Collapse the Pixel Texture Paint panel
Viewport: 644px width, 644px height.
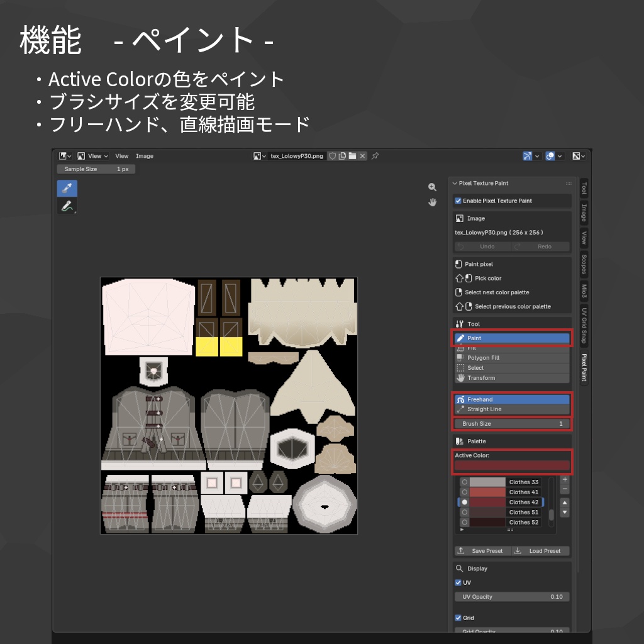(455, 183)
